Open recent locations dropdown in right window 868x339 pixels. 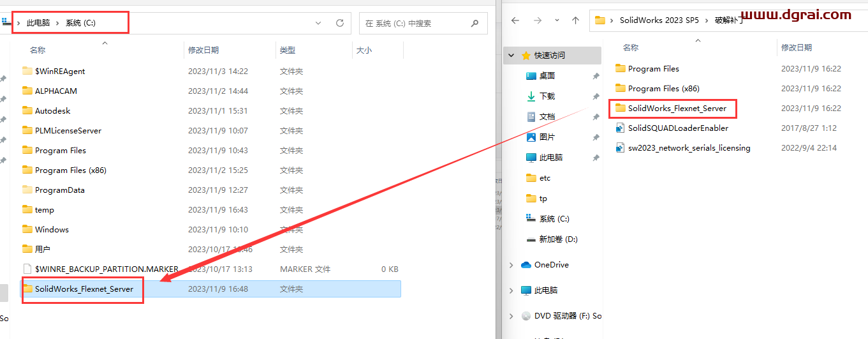point(557,20)
